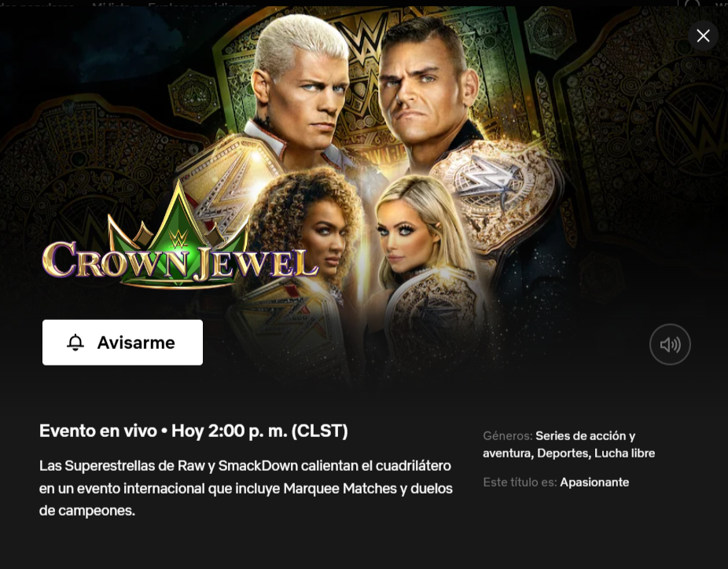
Task: Close the Crown Jewel details dialog
Action: (x=703, y=35)
